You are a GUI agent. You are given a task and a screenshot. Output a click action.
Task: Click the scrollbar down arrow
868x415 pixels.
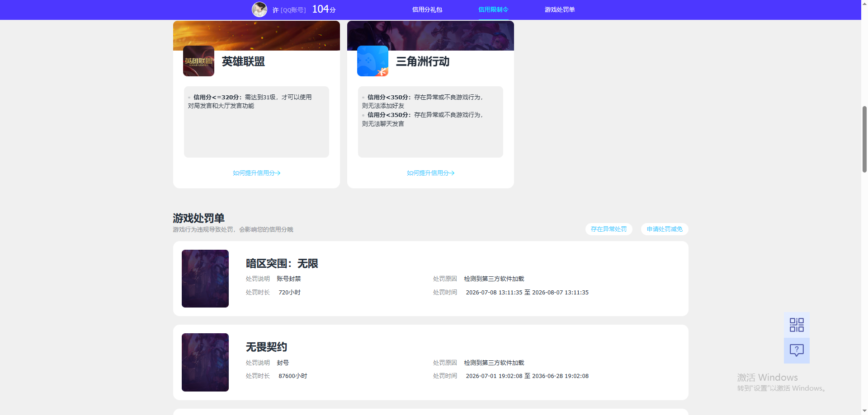(x=864, y=411)
